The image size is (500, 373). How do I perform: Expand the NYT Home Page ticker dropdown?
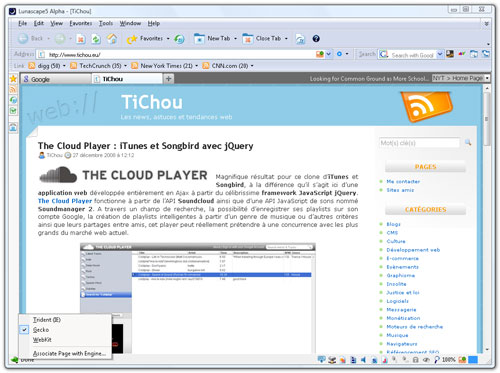[487, 78]
